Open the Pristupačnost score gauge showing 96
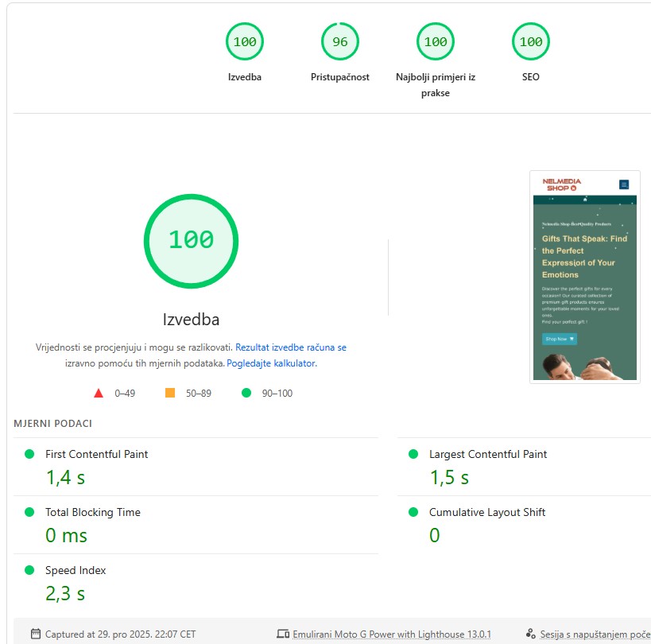 339,42
